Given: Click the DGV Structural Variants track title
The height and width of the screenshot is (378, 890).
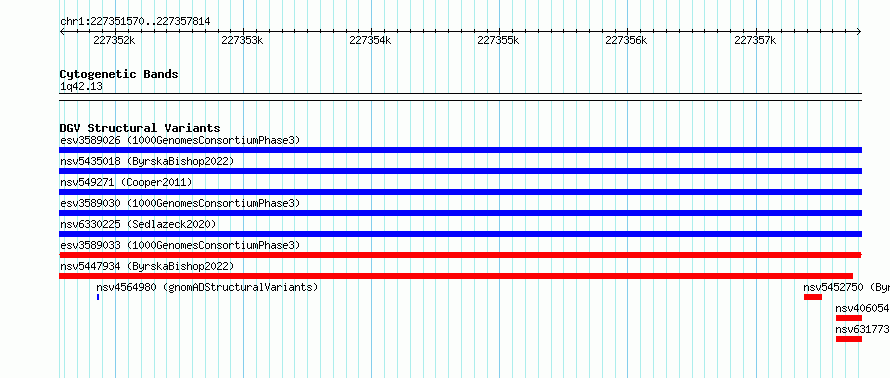Looking at the screenshot, I should 140,128.
